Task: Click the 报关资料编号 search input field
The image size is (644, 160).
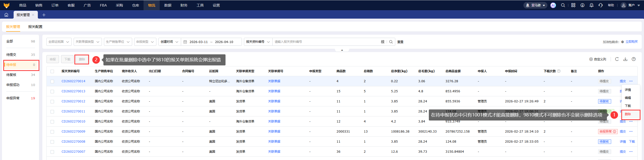Action: point(325,42)
